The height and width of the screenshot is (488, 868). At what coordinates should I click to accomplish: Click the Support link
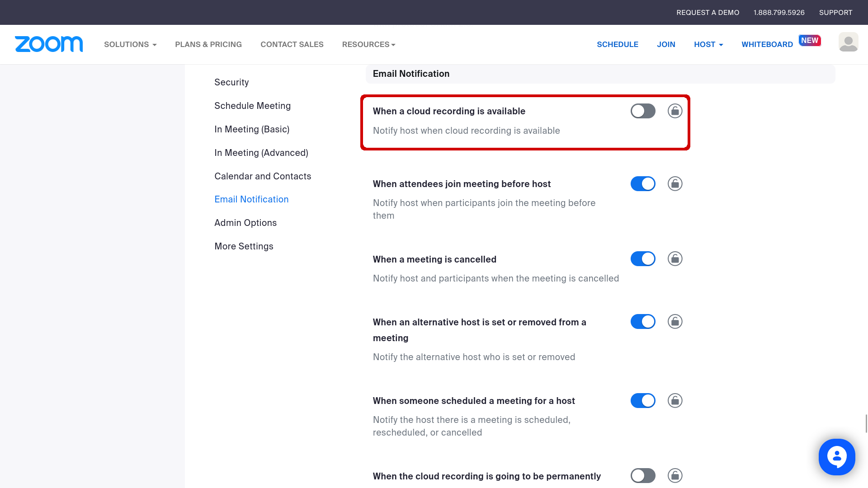(835, 13)
